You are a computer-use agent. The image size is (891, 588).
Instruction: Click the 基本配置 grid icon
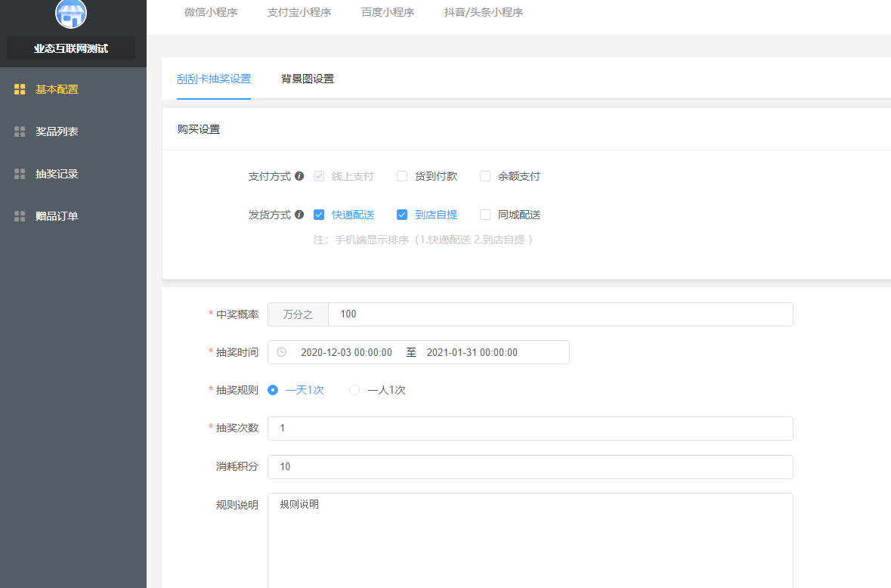coord(20,89)
